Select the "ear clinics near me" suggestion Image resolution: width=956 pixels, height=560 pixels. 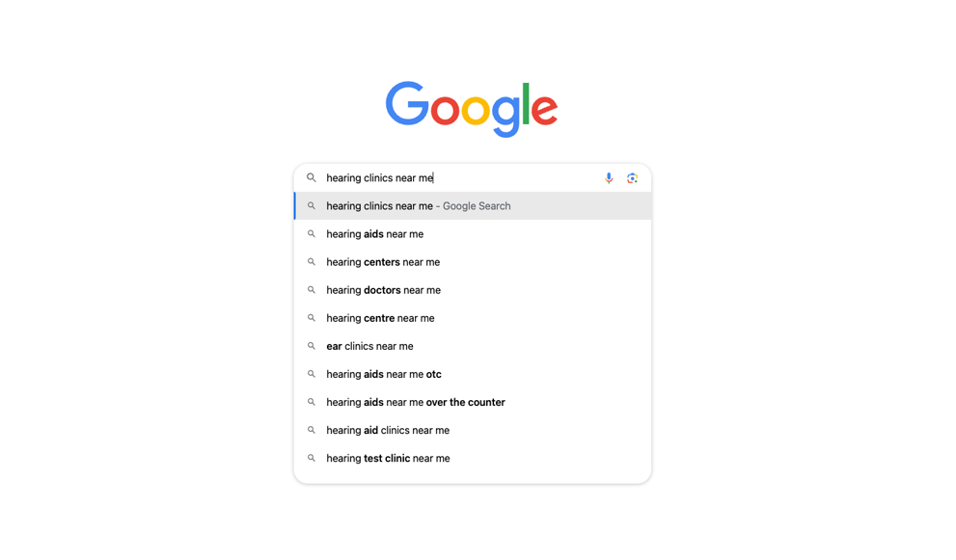(x=369, y=346)
